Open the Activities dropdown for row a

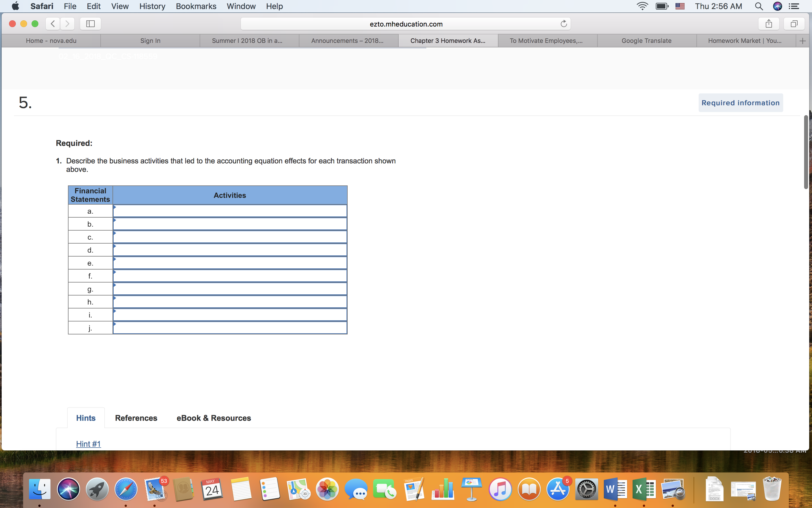click(230, 211)
